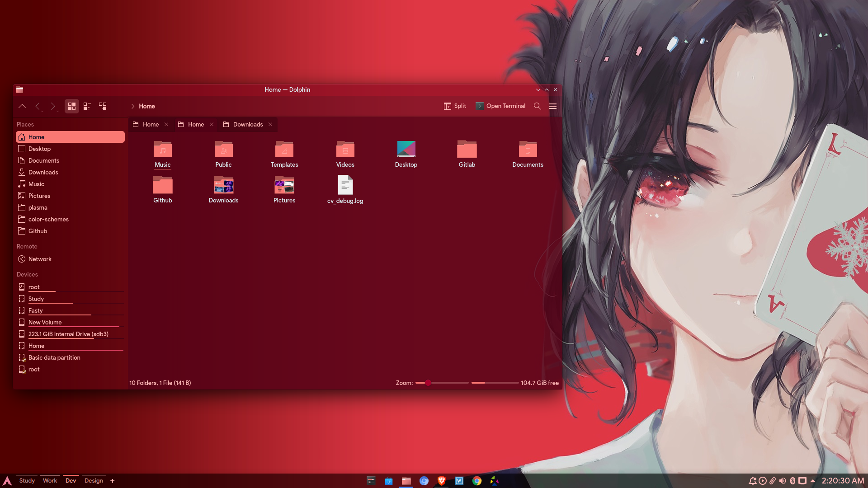The image size is (868, 488).
Task: Open Network under Remote
Action: click(70, 259)
